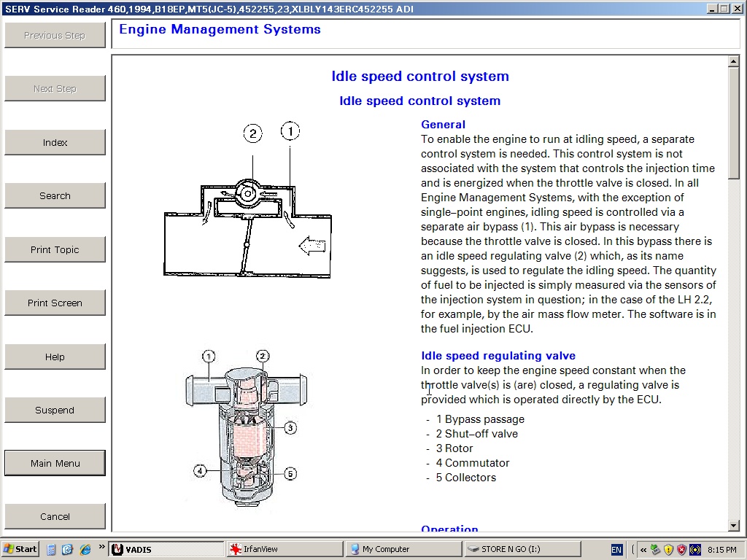Image resolution: width=747 pixels, height=560 pixels.
Task: Minimize the SERV Service Reader window
Action: pos(712,9)
